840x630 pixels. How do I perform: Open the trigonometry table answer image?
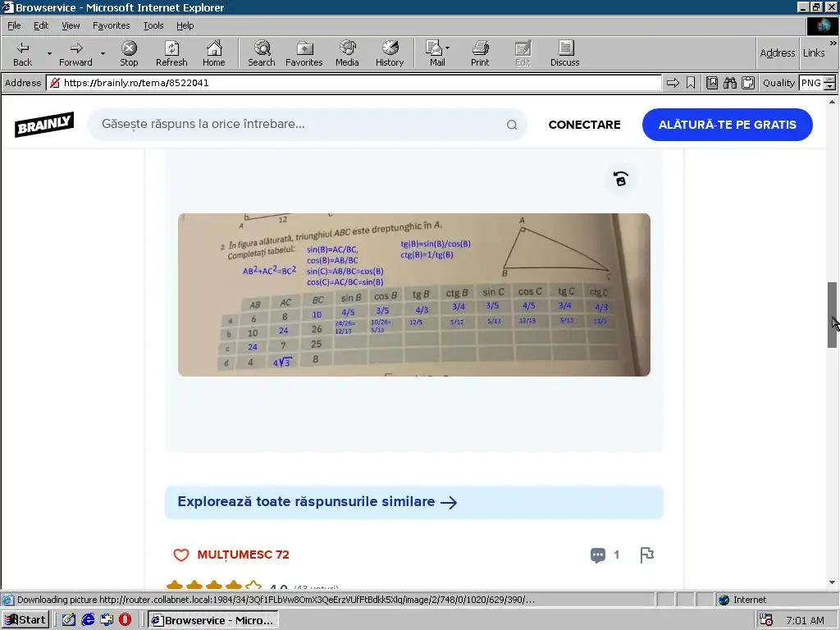[414, 294]
